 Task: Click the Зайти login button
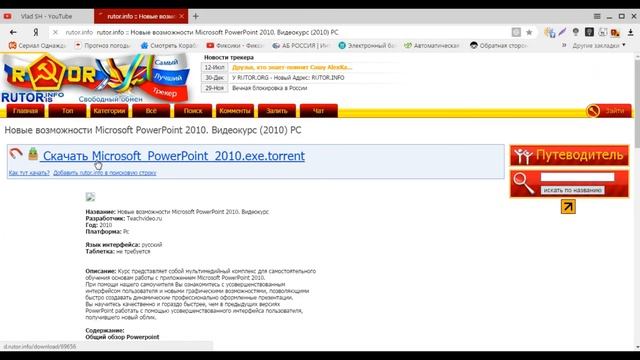(x=609, y=111)
